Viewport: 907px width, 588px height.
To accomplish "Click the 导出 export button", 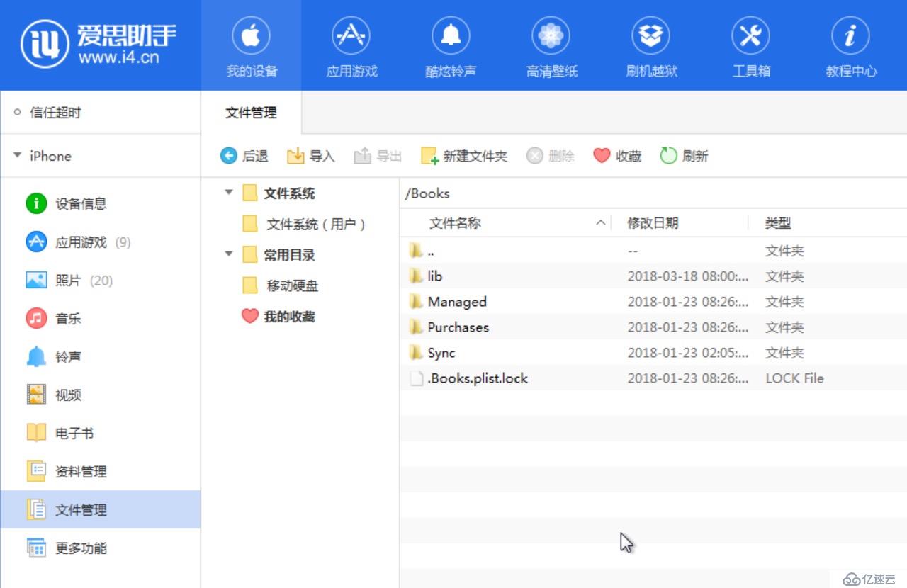I will pyautogui.click(x=378, y=156).
